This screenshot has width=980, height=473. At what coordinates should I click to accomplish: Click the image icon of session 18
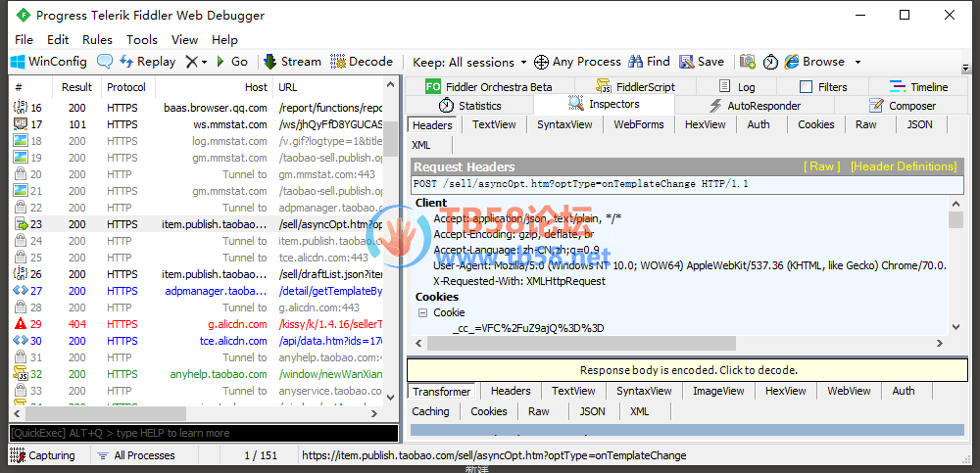[20, 141]
